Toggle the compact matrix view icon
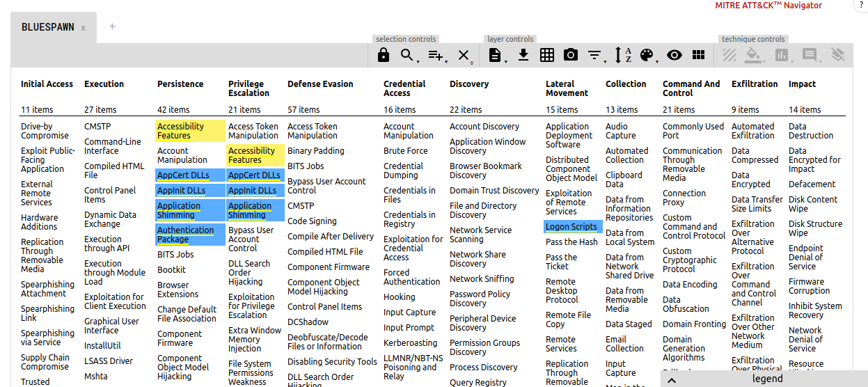Image resolution: width=868 pixels, height=387 pixels. tap(698, 56)
